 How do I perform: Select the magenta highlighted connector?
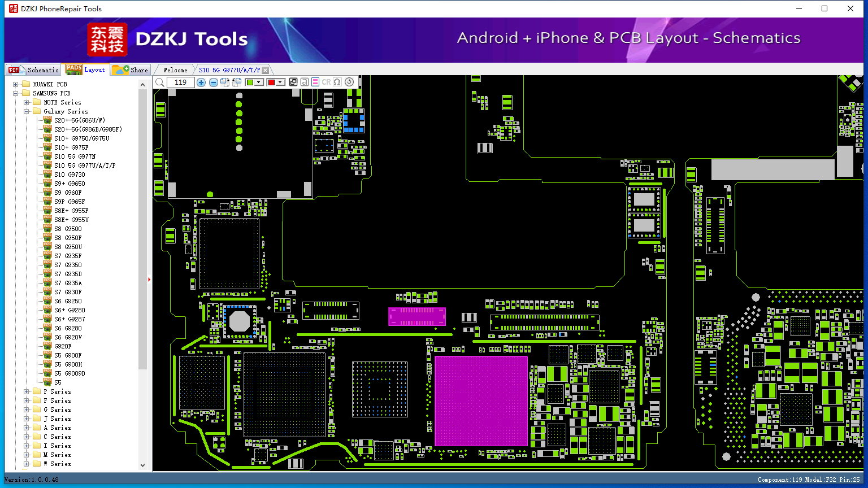417,316
